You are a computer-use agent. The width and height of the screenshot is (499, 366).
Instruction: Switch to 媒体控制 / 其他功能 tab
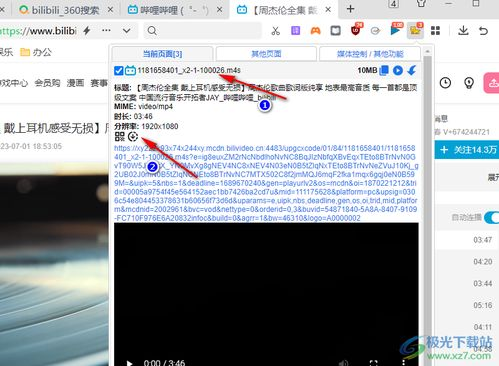pyautogui.click(x=370, y=54)
